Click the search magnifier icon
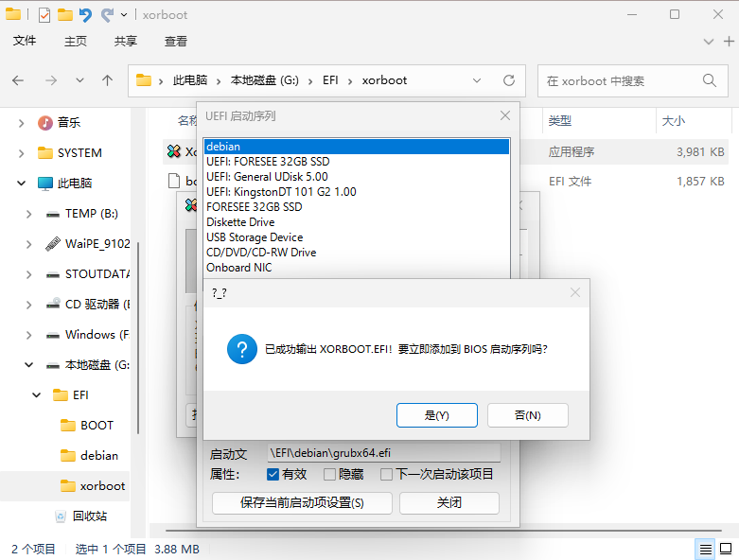 click(x=710, y=80)
